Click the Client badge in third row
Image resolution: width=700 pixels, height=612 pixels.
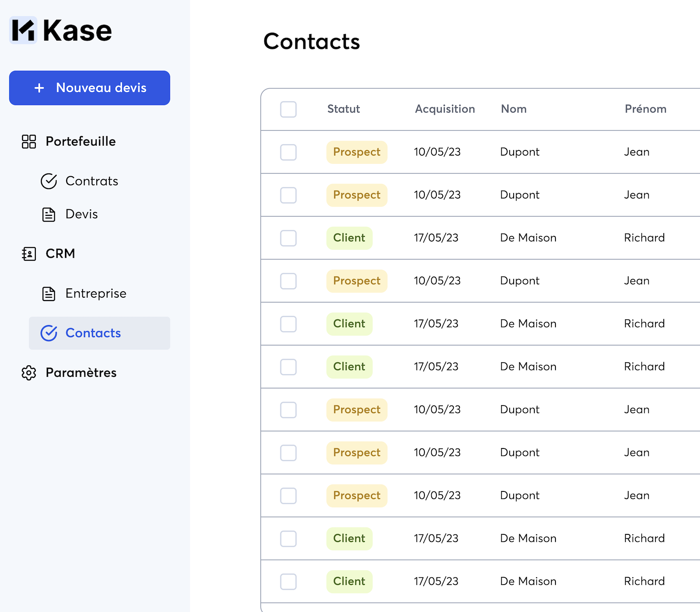(x=349, y=238)
